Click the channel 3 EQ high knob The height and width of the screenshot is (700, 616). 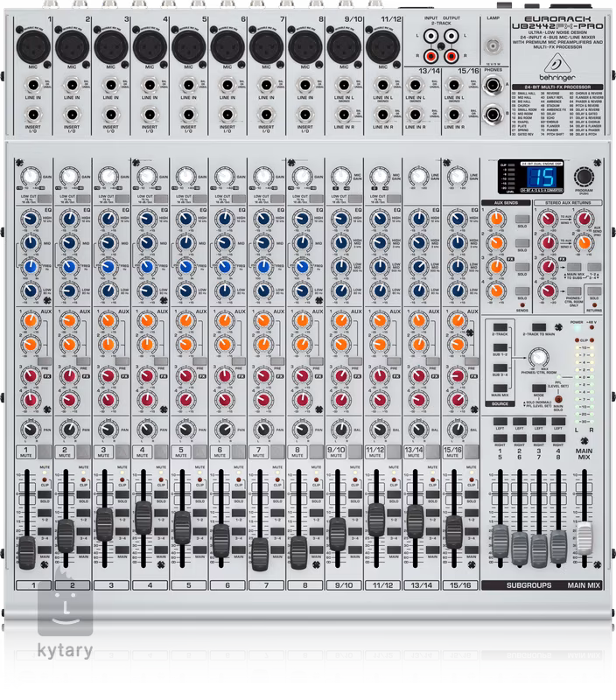tap(107, 218)
